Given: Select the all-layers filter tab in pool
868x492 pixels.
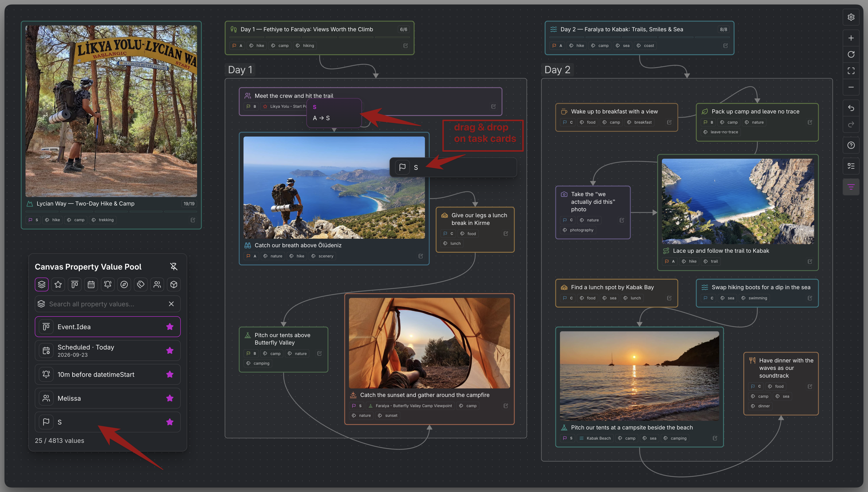Looking at the screenshot, I should pyautogui.click(x=41, y=284).
